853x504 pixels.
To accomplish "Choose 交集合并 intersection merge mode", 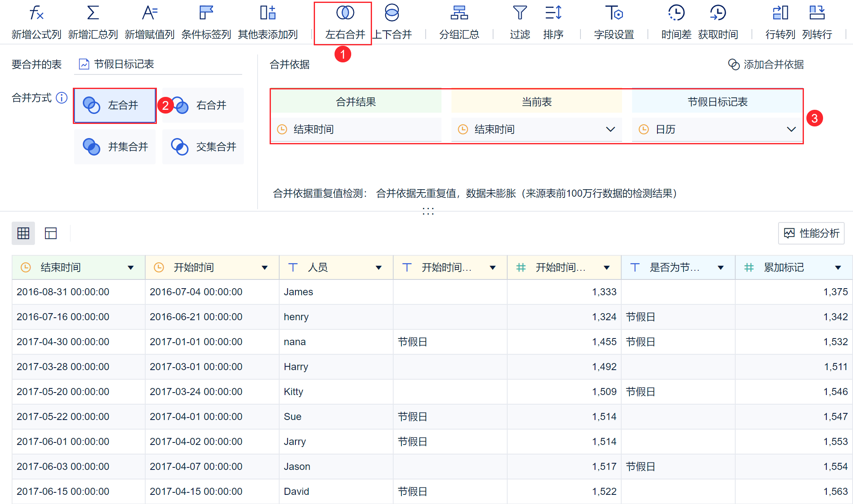I will pyautogui.click(x=203, y=147).
